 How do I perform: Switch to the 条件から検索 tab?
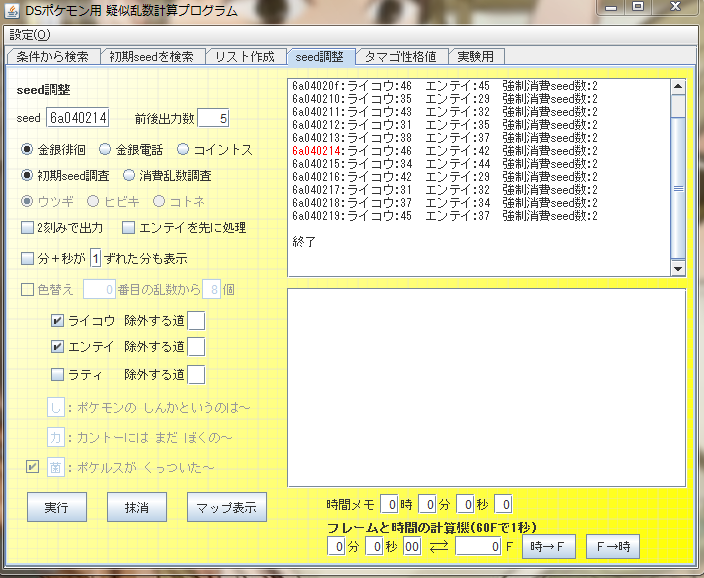(53, 57)
